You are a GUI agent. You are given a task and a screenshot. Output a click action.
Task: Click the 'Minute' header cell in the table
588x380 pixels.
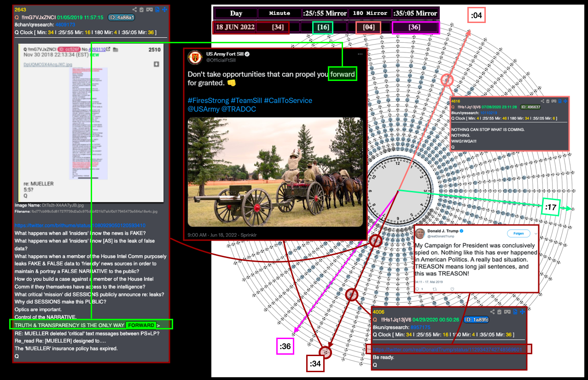[x=279, y=13]
